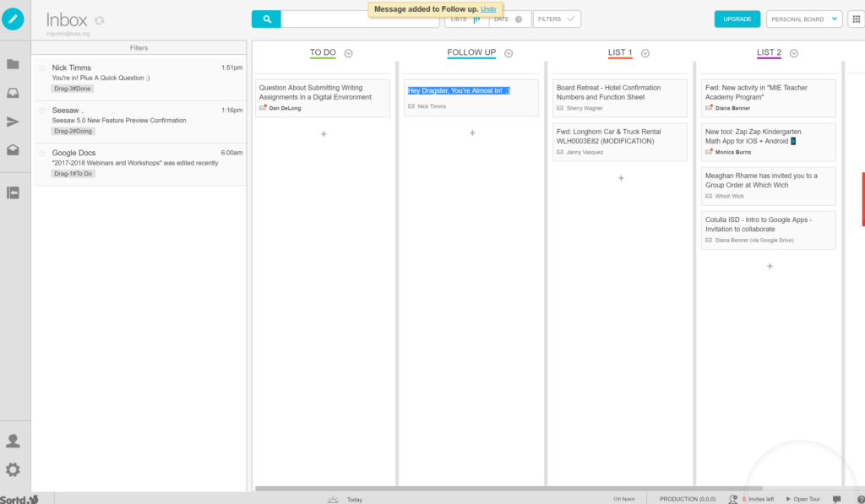The height and width of the screenshot is (504, 865).
Task: Click the Today label in the status bar
Action: click(x=355, y=500)
